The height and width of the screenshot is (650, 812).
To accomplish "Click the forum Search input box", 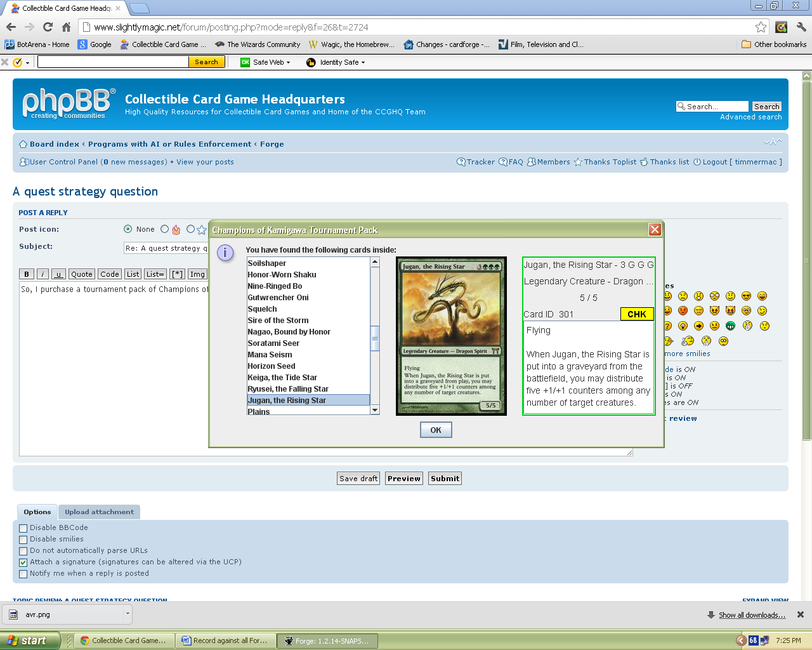I will pyautogui.click(x=712, y=107).
